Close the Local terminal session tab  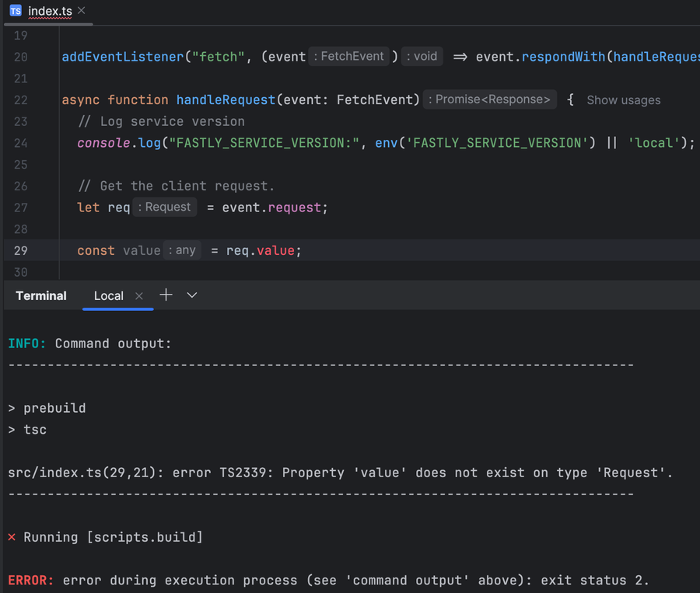click(x=139, y=296)
